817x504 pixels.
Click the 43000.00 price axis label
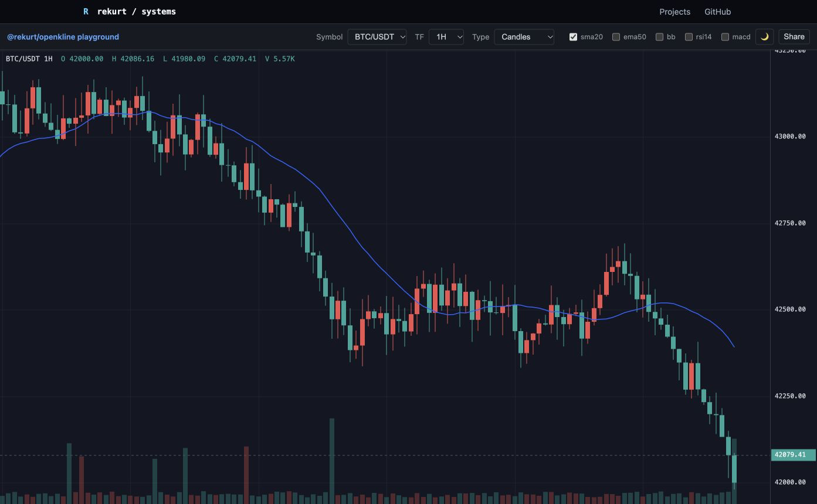pyautogui.click(x=790, y=137)
